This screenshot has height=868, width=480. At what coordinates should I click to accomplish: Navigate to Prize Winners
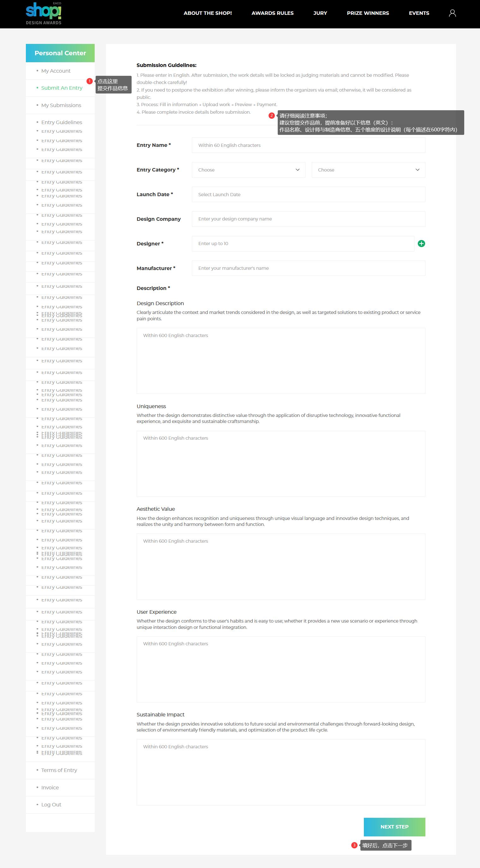tap(368, 13)
